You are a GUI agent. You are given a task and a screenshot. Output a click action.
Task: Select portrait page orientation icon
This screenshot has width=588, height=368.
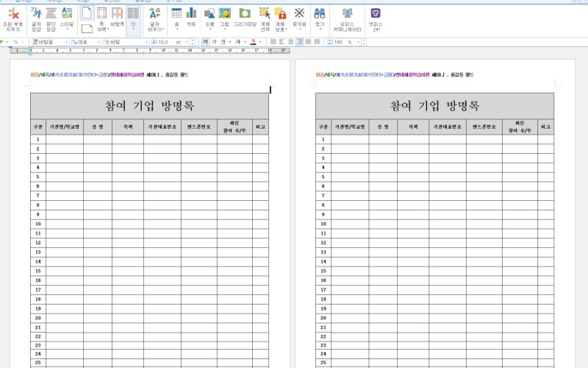point(87,13)
